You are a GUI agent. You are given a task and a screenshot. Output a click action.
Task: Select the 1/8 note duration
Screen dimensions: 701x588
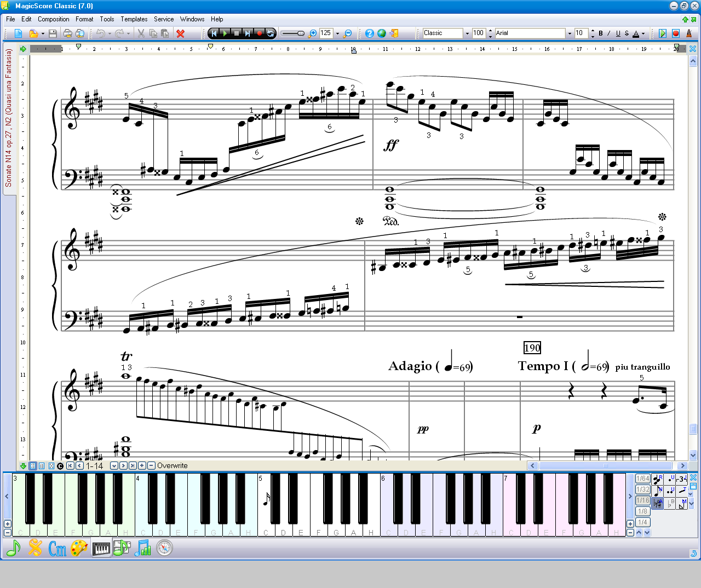pyautogui.click(x=642, y=511)
